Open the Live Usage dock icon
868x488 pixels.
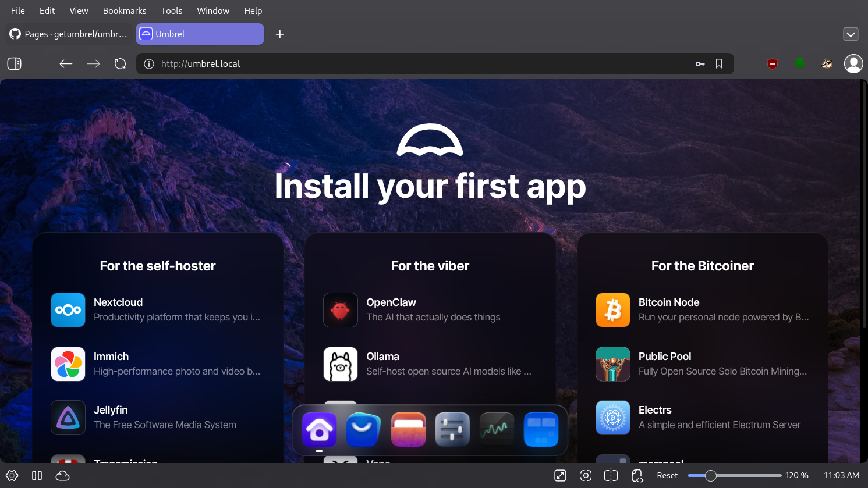tap(497, 430)
